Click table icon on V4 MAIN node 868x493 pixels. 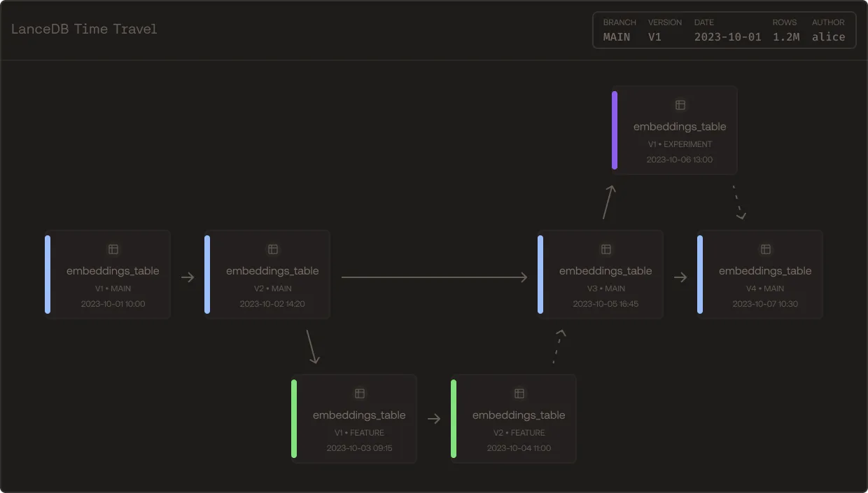pos(766,249)
